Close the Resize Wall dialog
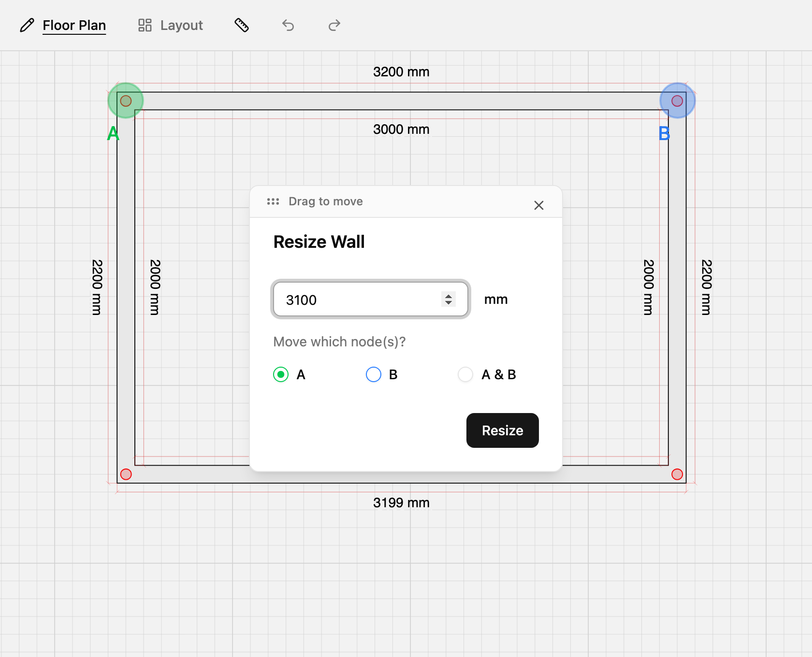This screenshot has width=812, height=657. click(x=539, y=205)
